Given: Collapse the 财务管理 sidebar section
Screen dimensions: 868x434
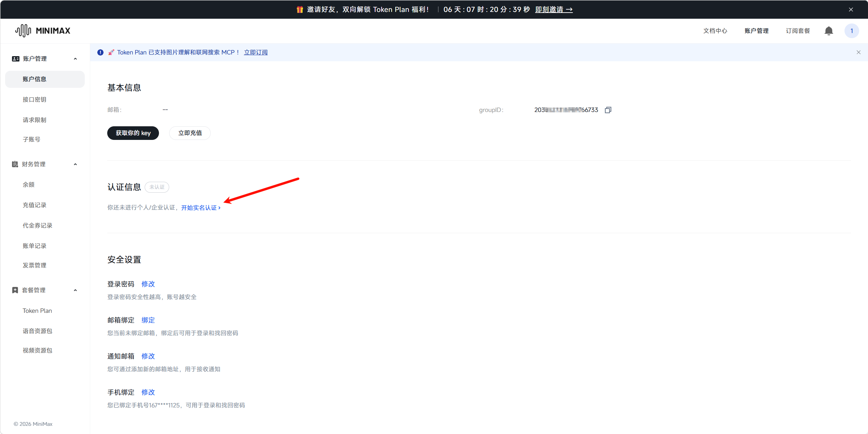Looking at the screenshot, I should (x=75, y=164).
